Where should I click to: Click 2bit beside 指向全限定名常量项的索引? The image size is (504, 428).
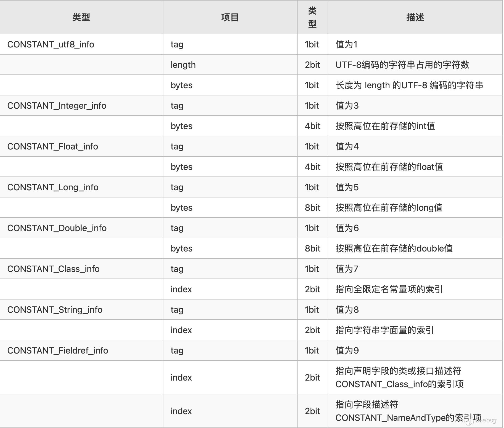312,289
